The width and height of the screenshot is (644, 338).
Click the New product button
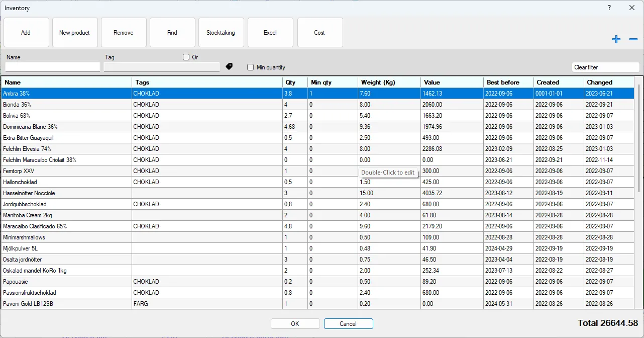74,33
